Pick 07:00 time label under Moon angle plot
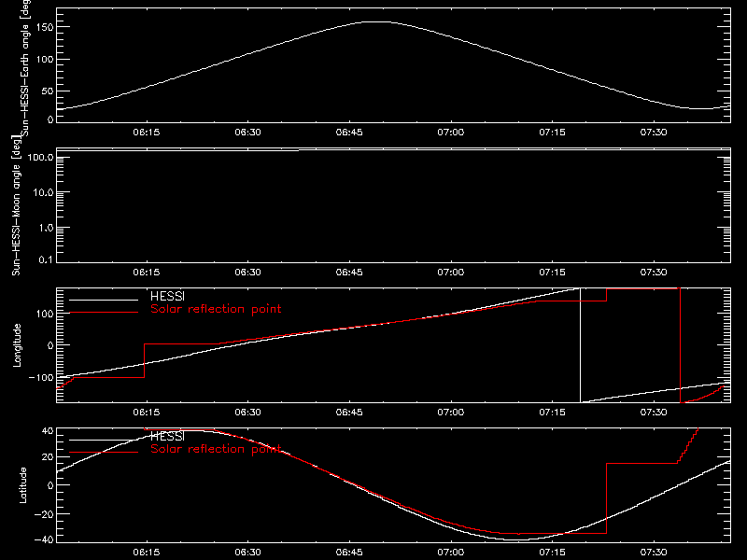 pos(451,273)
